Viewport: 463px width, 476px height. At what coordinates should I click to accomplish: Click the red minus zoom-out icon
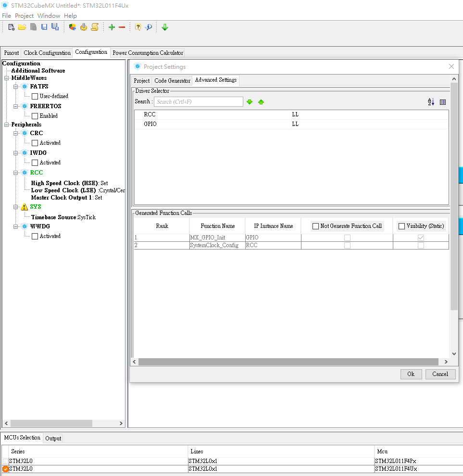122,27
